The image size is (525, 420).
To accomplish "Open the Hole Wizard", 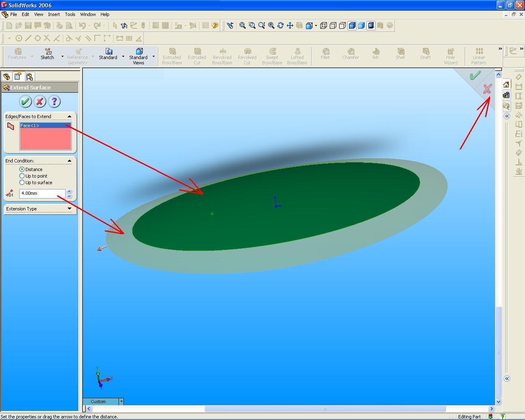I will [x=450, y=55].
